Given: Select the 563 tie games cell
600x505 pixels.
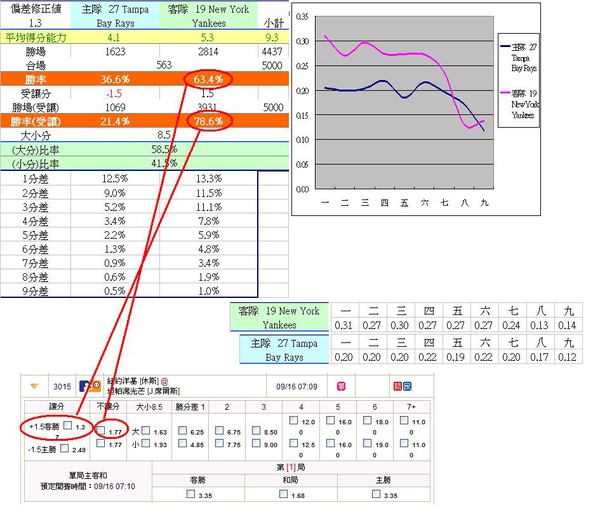Looking at the screenshot, I should 164,65.
